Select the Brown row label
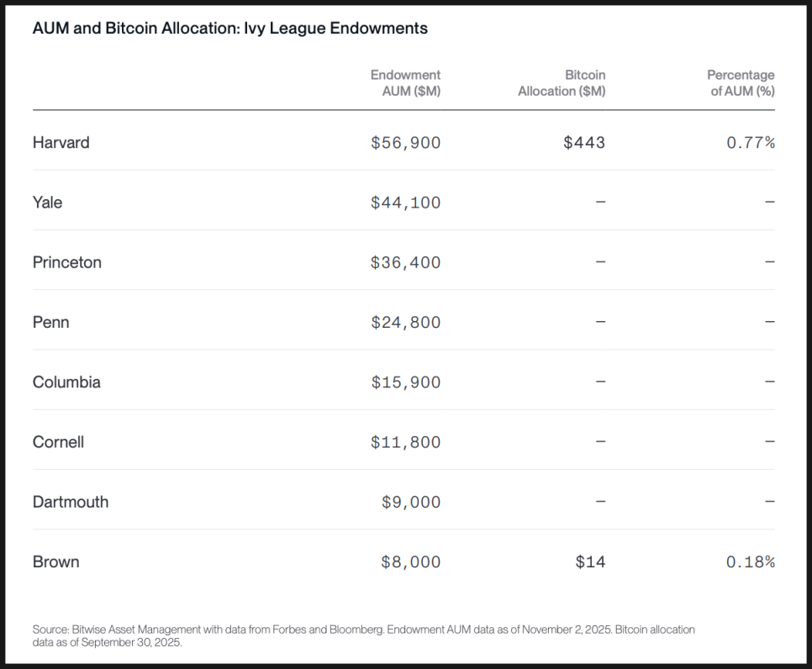The image size is (812, 669). coord(55,561)
